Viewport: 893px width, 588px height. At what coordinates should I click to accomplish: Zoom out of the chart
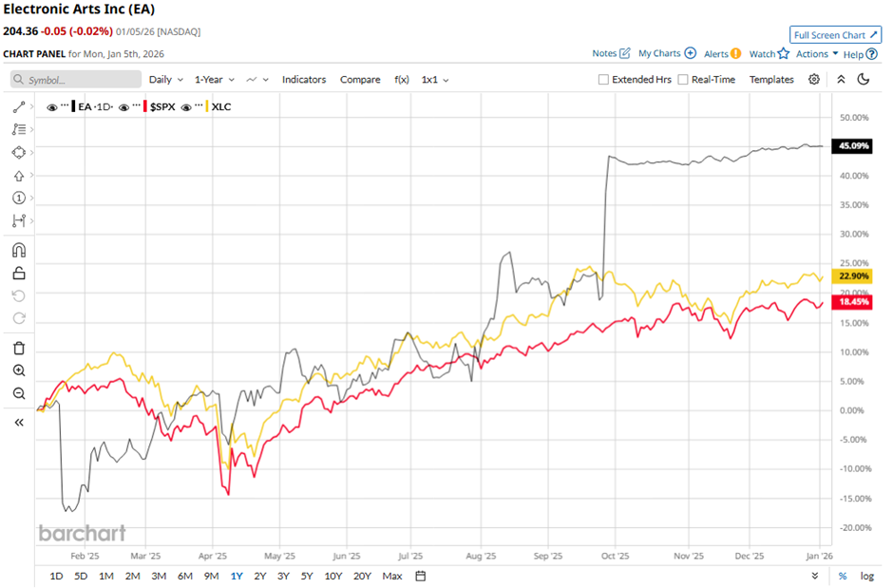tap(19, 393)
